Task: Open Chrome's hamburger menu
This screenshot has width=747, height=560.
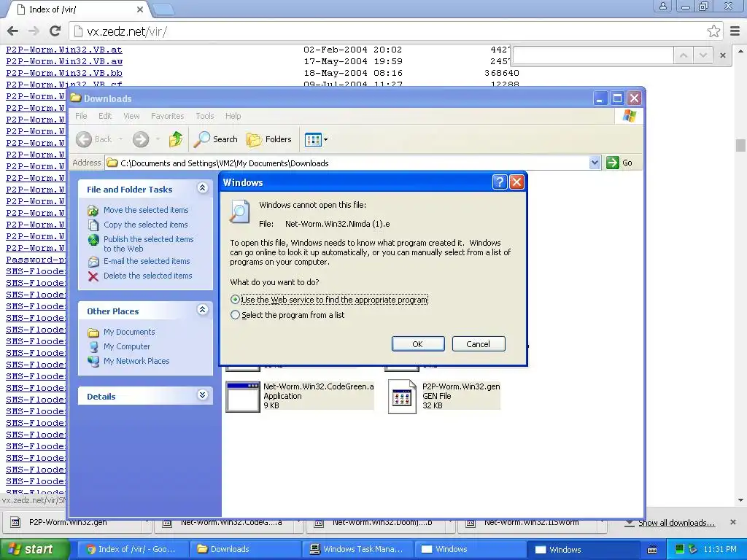Action: coord(735,31)
